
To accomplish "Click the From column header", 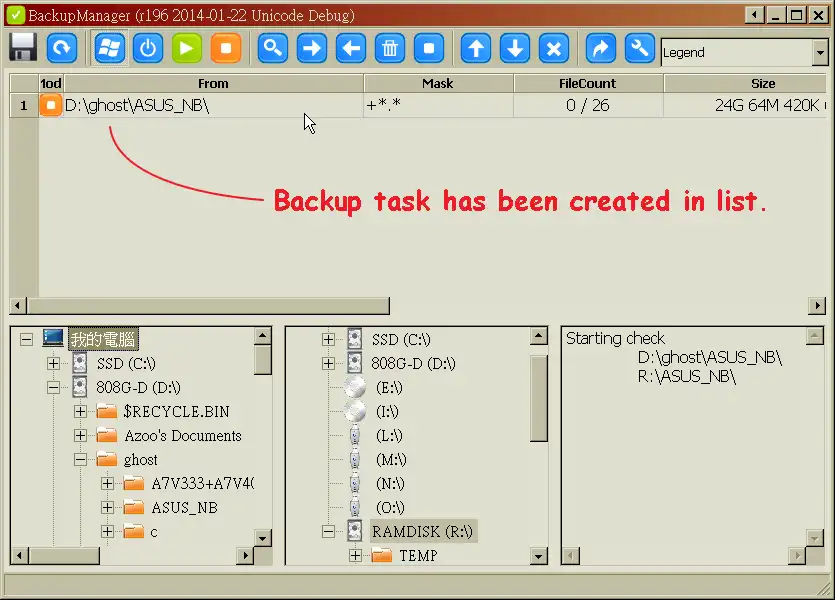I will click(x=214, y=84).
